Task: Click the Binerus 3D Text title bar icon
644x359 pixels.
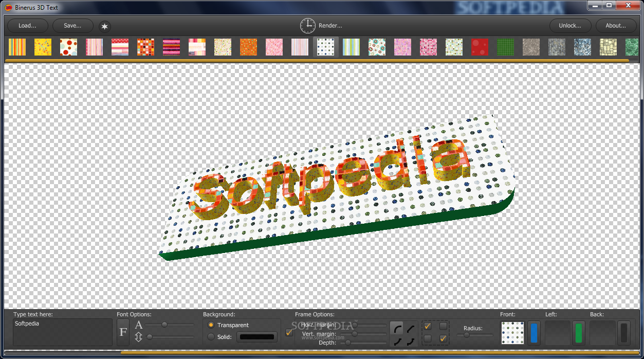Action: tap(8, 7)
